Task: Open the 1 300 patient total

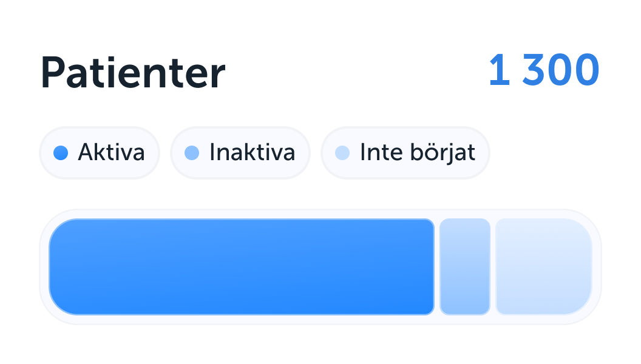Action: point(544,70)
